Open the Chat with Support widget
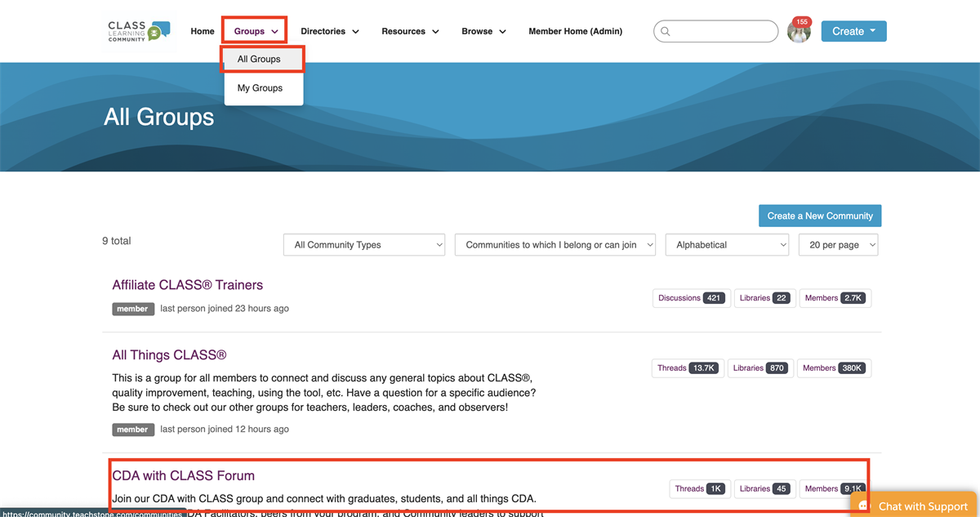The height and width of the screenshot is (517, 980). click(915, 506)
